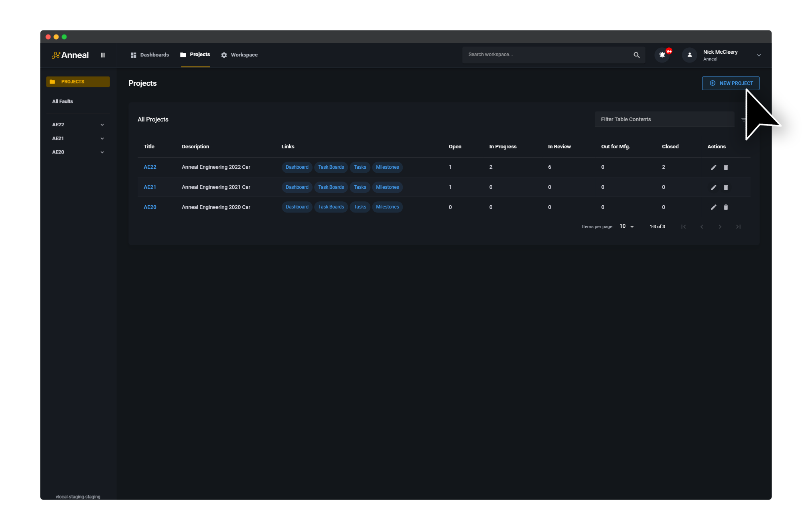The width and height of the screenshot is (812, 530).
Task: Open the user account avatar icon
Action: point(689,55)
